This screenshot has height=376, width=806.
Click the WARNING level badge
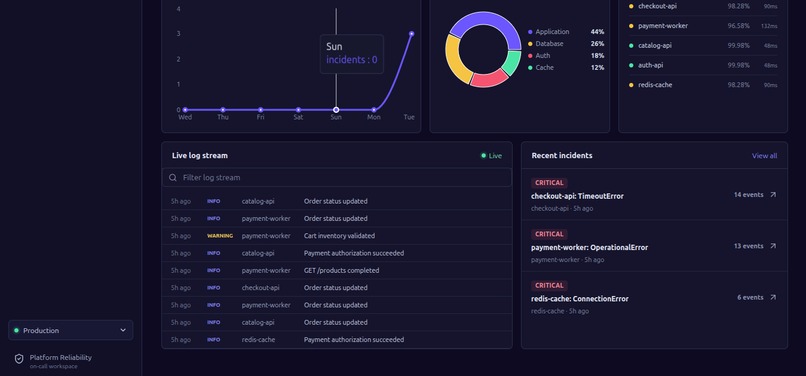(x=220, y=236)
